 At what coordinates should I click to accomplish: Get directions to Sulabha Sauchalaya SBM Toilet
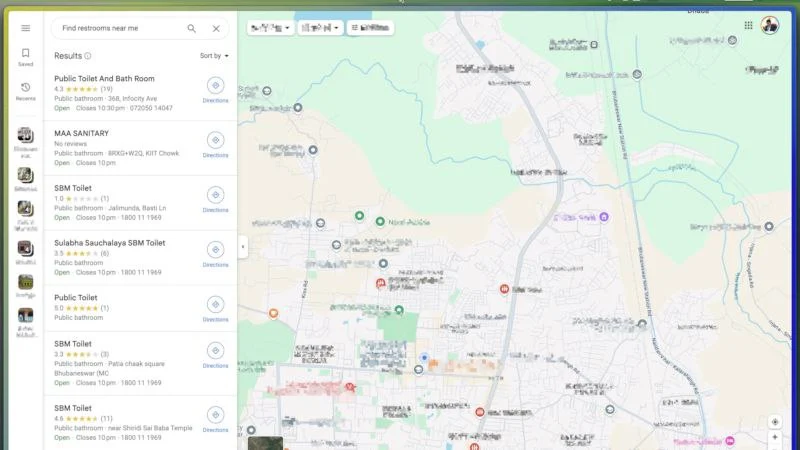point(215,253)
